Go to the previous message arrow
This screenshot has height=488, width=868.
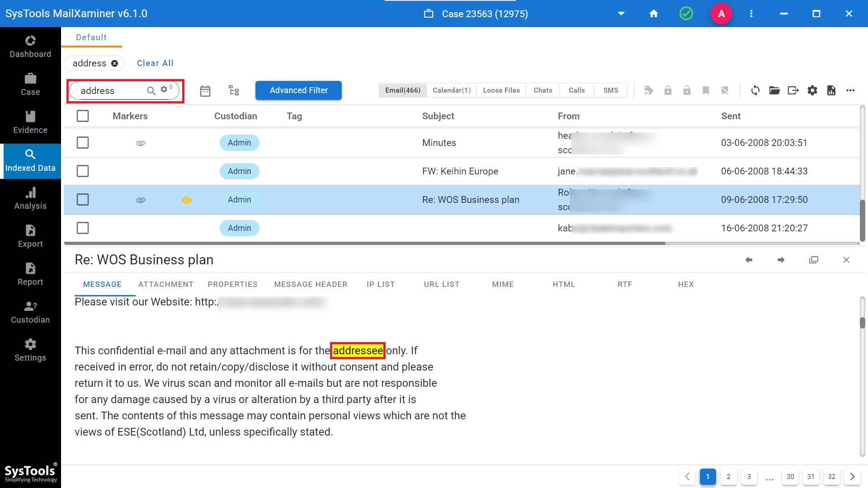(749, 260)
